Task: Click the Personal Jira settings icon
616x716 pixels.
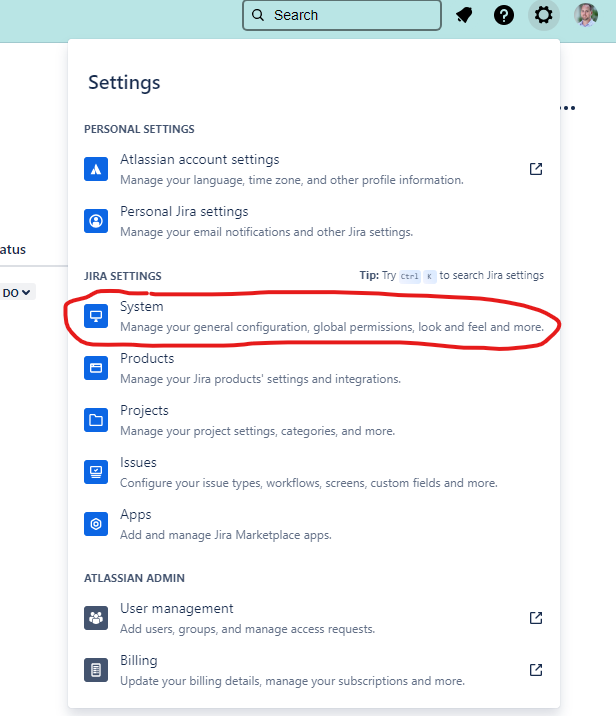Action: pos(96,221)
